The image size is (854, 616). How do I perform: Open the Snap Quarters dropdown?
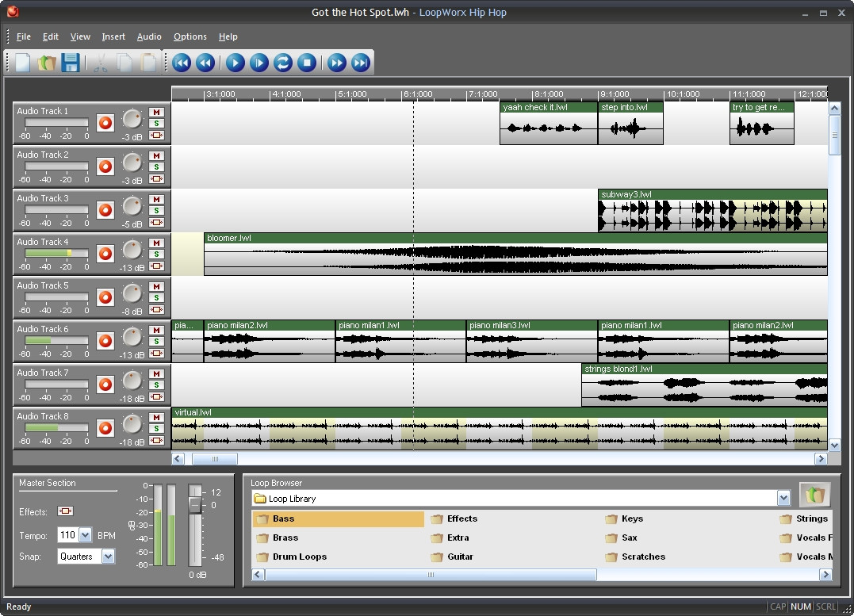pyautogui.click(x=107, y=557)
